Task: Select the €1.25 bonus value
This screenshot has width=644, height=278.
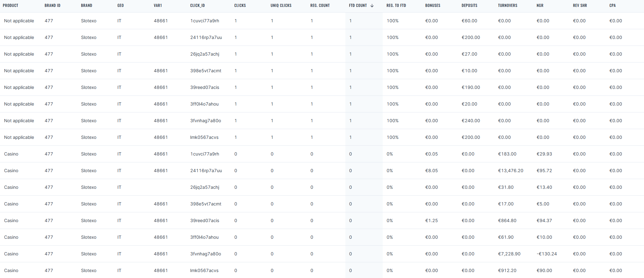Action: click(431, 221)
